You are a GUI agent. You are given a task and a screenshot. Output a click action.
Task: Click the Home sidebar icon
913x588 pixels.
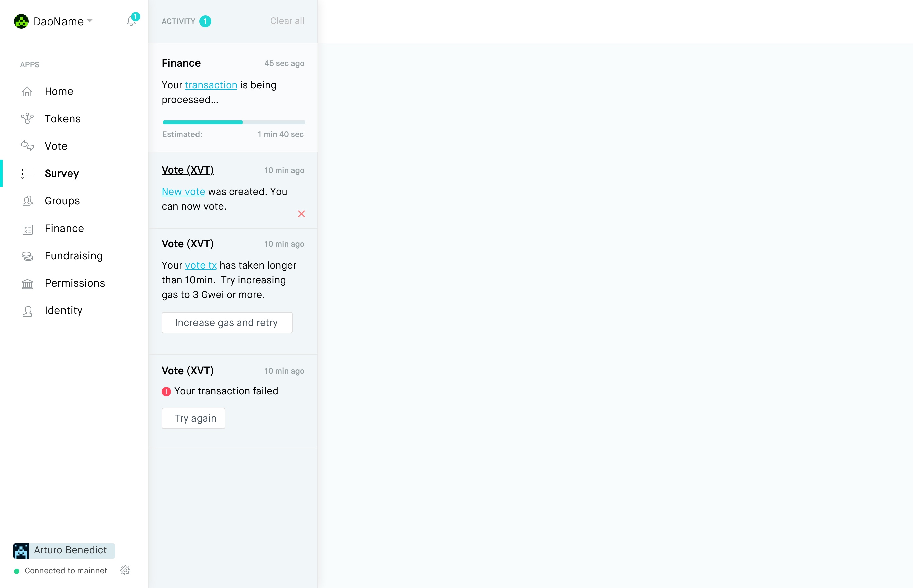coord(27,91)
